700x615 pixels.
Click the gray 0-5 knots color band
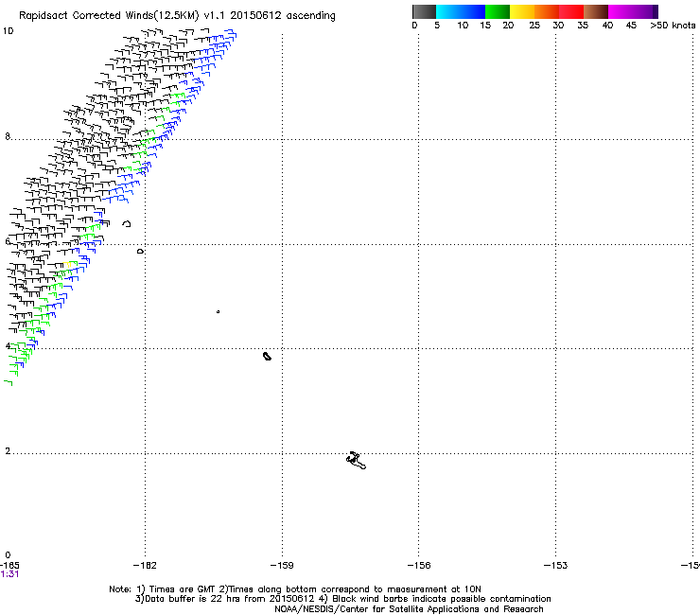pyautogui.click(x=424, y=11)
